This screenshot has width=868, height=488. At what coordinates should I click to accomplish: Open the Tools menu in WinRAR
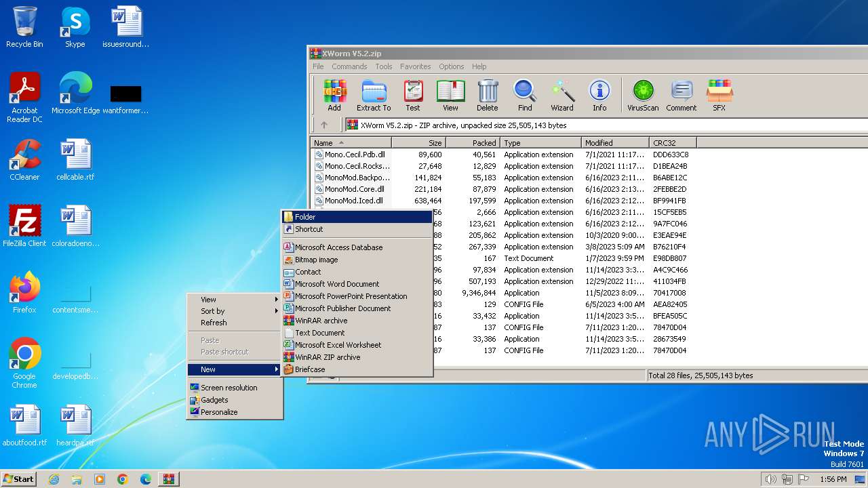click(x=384, y=66)
